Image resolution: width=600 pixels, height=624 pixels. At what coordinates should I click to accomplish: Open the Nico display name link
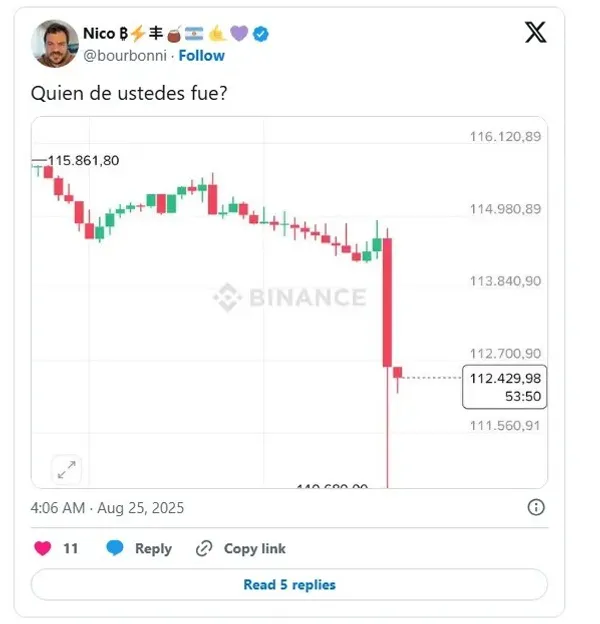point(100,34)
